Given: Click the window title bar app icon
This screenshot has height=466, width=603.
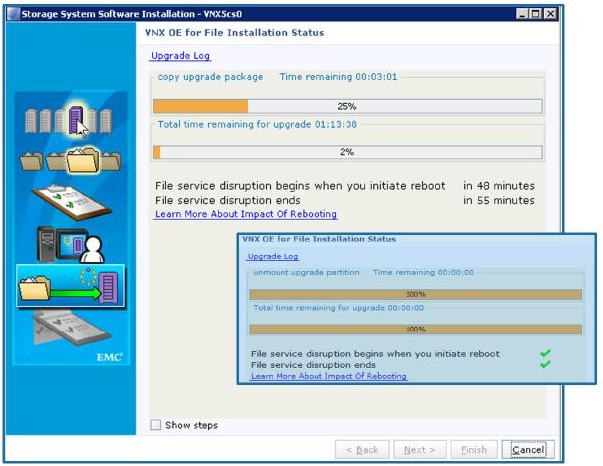Looking at the screenshot, I should click(13, 14).
